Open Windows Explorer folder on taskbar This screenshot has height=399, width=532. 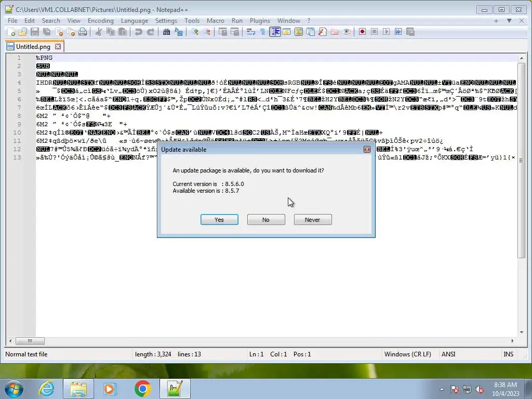78,389
